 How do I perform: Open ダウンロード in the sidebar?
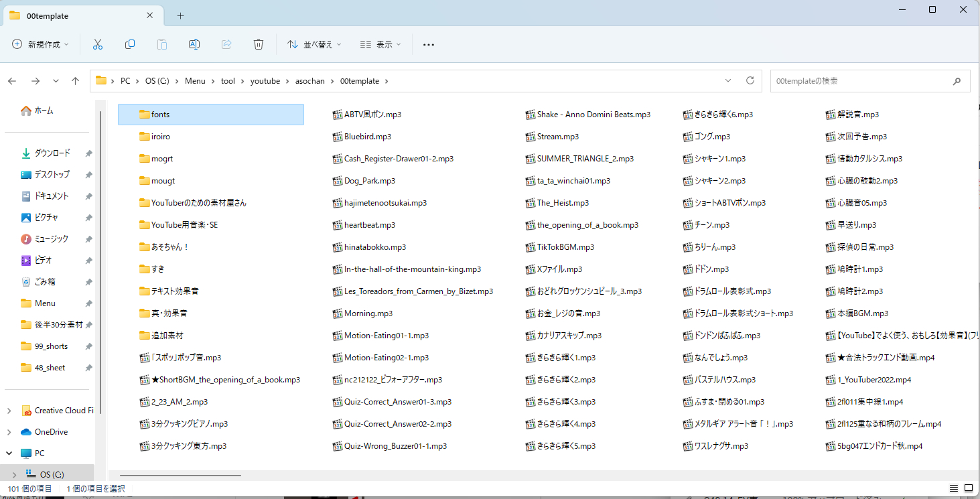52,153
